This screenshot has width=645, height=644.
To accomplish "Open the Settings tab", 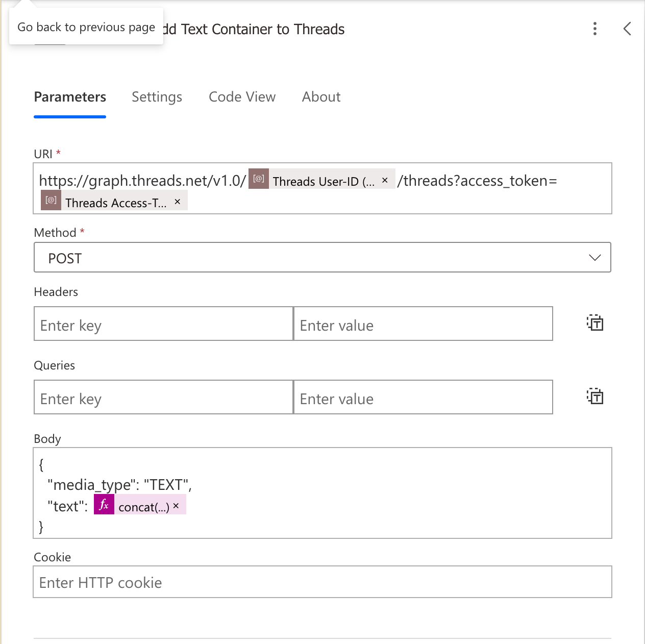I will (157, 97).
